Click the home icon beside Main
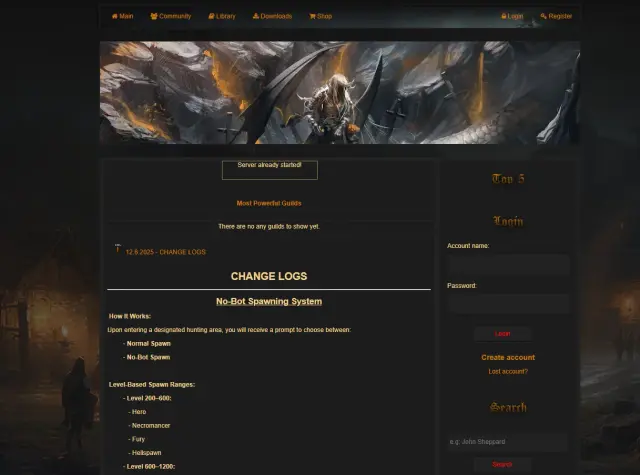Image resolution: width=640 pixels, height=475 pixels. coord(115,16)
